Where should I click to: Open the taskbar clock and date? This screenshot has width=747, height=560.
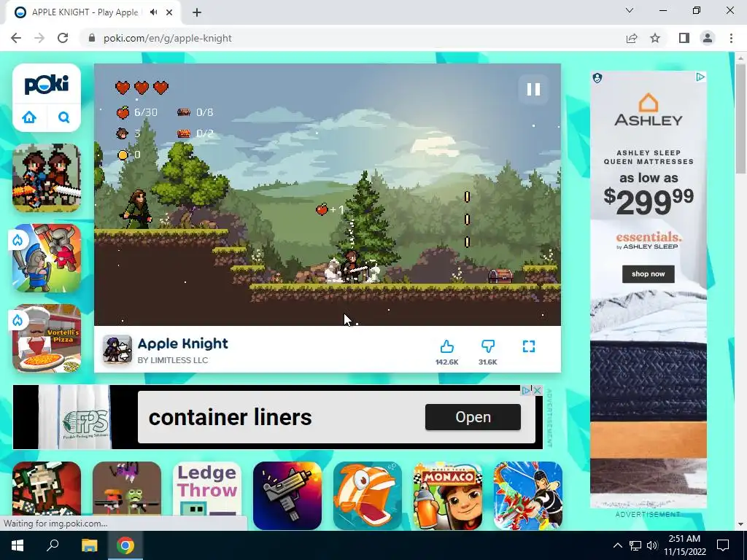[x=684, y=545]
